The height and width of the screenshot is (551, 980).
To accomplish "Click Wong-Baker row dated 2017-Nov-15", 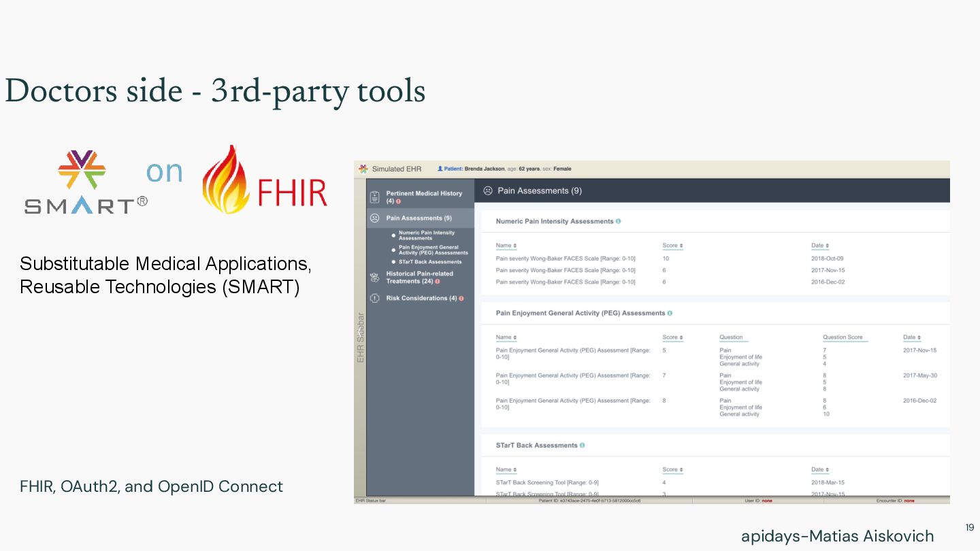I will tap(715, 270).
